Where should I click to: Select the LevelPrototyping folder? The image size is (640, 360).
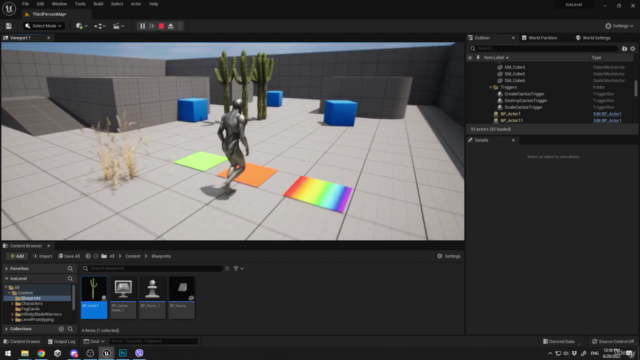click(x=37, y=320)
